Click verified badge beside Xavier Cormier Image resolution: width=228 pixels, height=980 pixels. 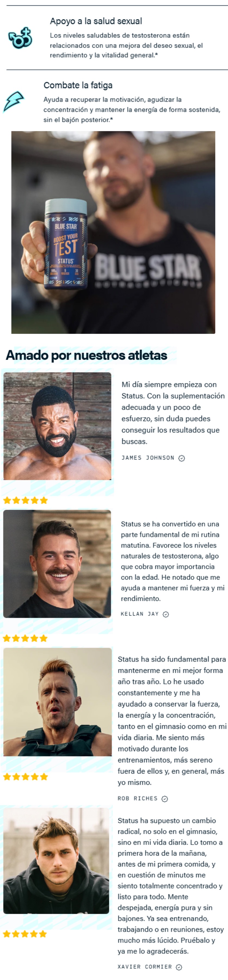179,967
